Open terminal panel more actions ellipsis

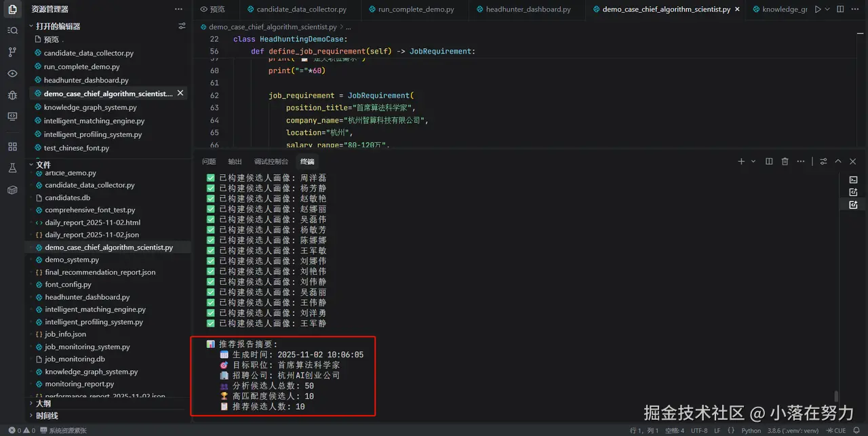(801, 161)
